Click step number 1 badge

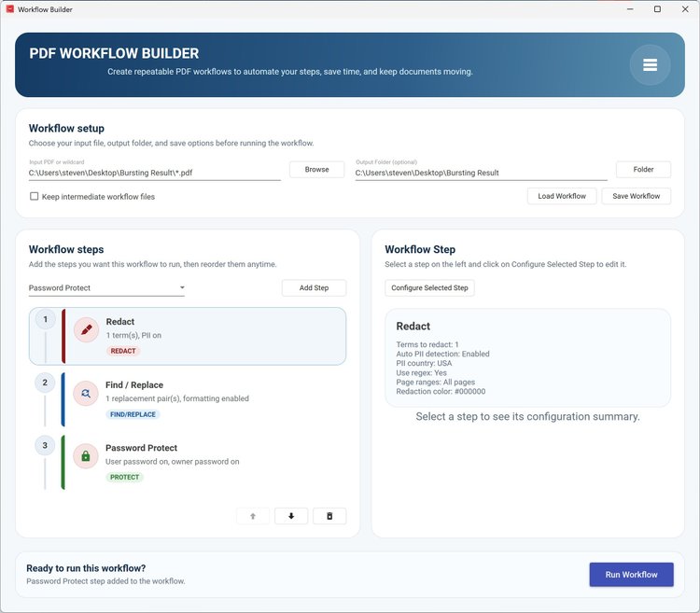[x=45, y=319]
